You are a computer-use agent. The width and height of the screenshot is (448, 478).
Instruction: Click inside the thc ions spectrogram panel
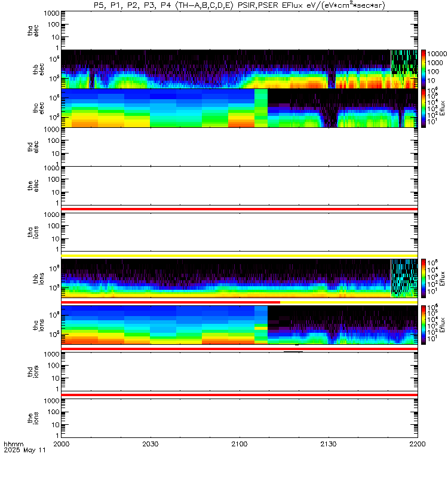(240, 325)
